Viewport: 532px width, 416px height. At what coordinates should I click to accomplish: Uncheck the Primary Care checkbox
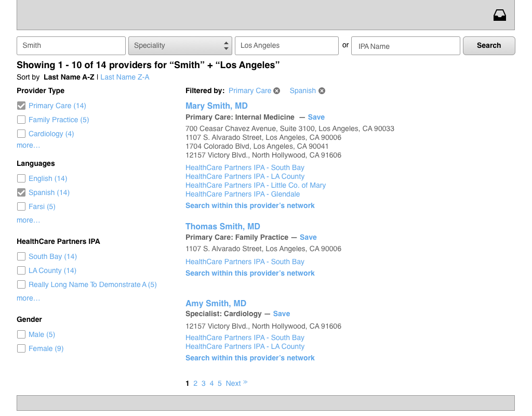click(x=21, y=106)
